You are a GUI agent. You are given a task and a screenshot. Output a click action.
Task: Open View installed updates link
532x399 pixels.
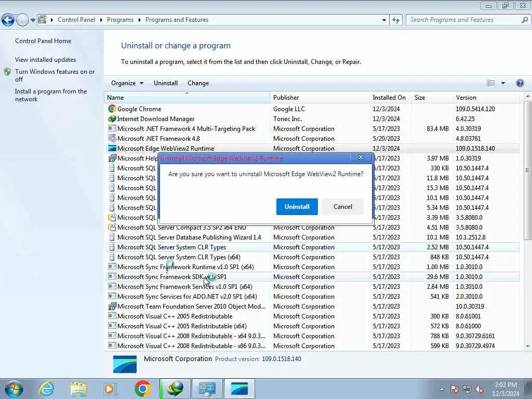46,60
